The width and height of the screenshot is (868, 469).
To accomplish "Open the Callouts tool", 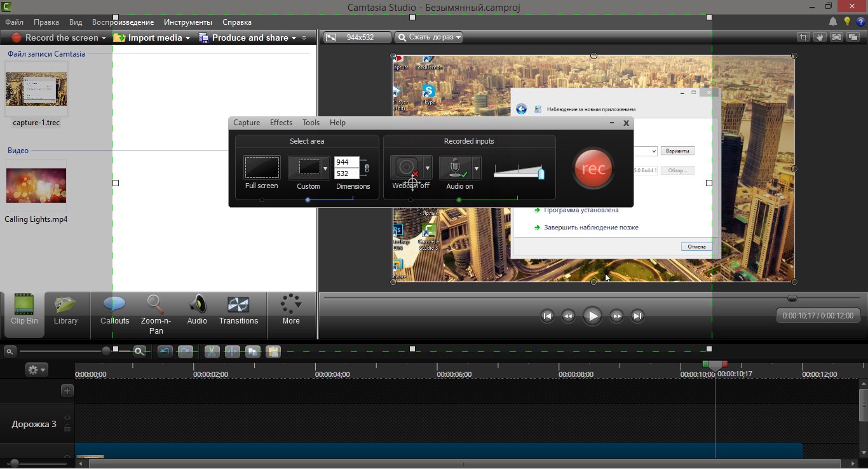I will pos(114,310).
